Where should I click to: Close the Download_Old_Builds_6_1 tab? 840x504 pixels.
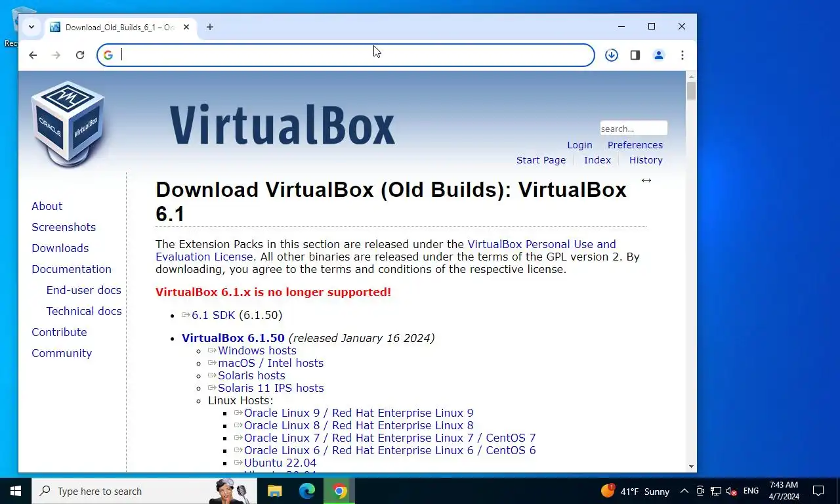click(186, 27)
